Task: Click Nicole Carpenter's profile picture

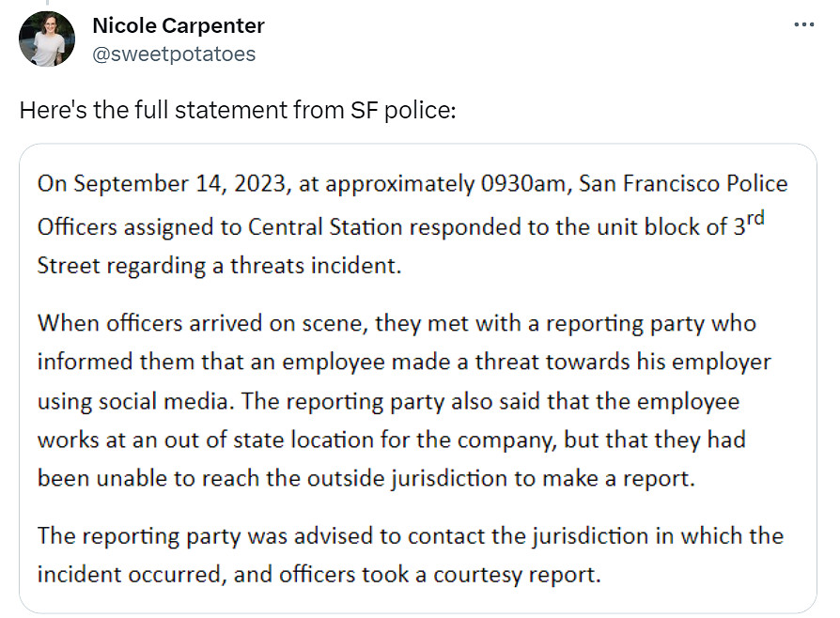Action: point(47,39)
